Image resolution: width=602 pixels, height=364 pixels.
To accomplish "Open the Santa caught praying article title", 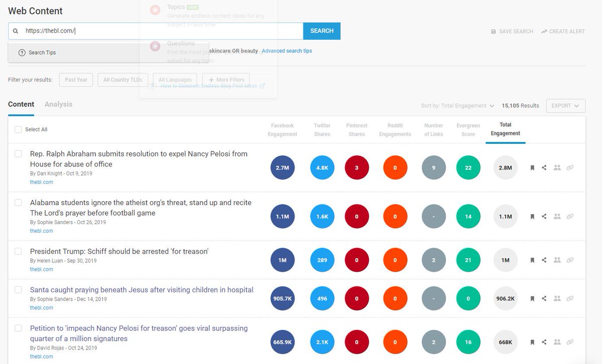I will (x=141, y=290).
